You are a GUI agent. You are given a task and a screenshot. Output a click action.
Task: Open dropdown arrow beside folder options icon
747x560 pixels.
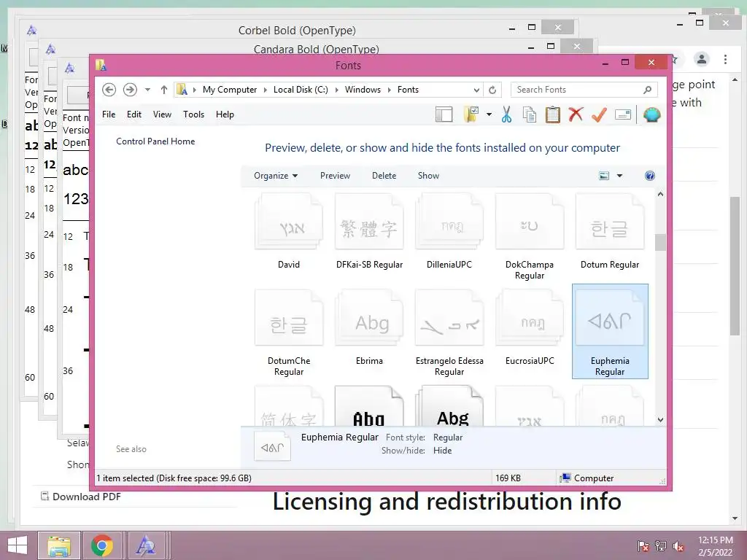(x=489, y=114)
